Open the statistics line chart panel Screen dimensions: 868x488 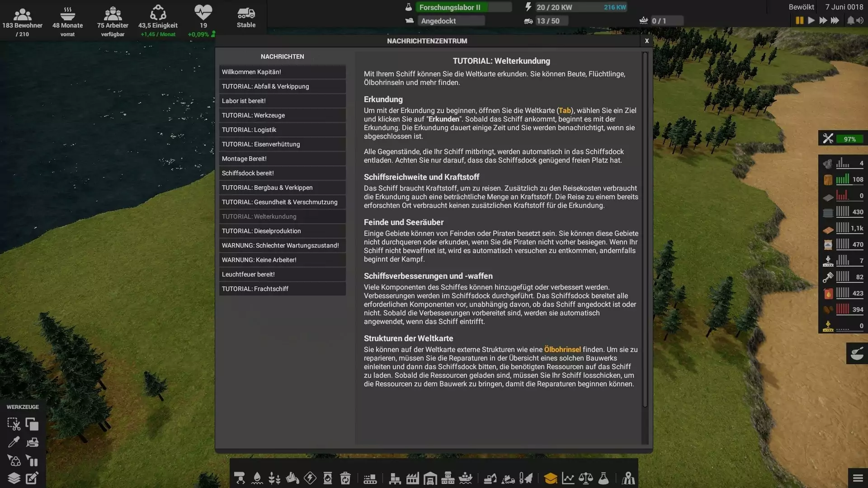568,478
